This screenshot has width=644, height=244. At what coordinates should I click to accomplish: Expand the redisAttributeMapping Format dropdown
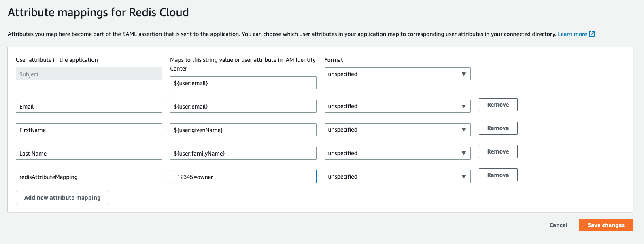coord(397,177)
